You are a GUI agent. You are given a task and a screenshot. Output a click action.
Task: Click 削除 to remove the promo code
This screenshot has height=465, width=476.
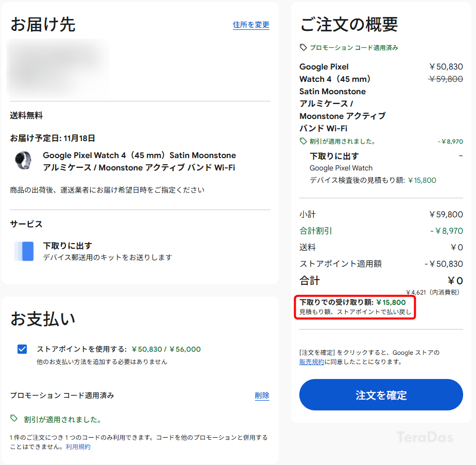(262, 395)
